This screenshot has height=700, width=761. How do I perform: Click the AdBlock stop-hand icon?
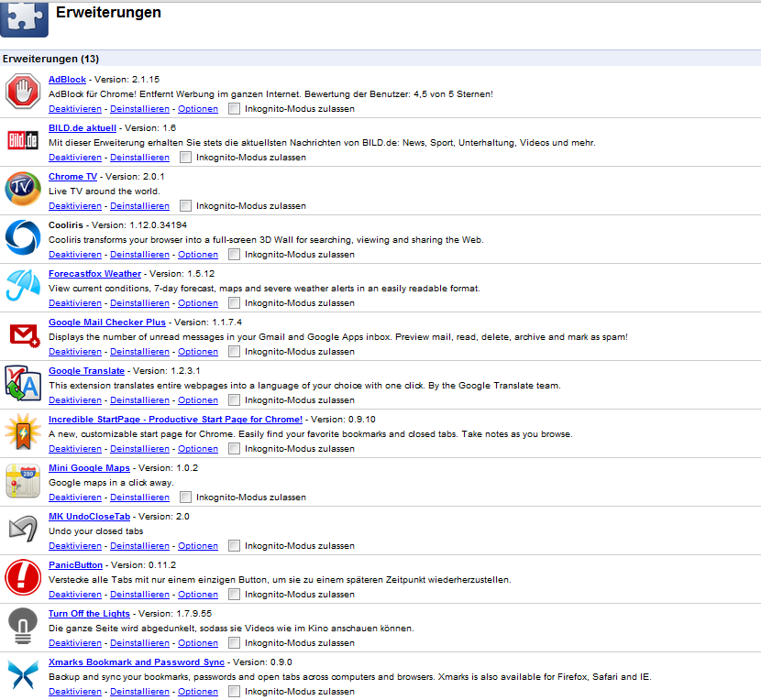[x=23, y=91]
